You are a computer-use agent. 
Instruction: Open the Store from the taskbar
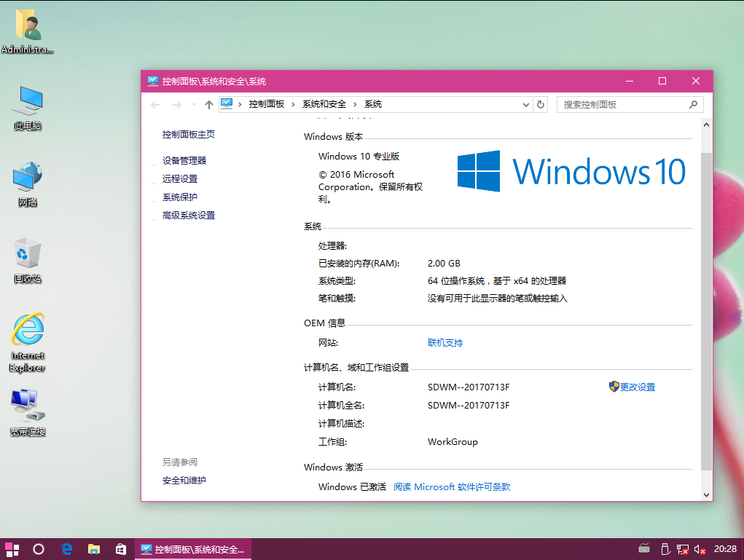(121, 549)
